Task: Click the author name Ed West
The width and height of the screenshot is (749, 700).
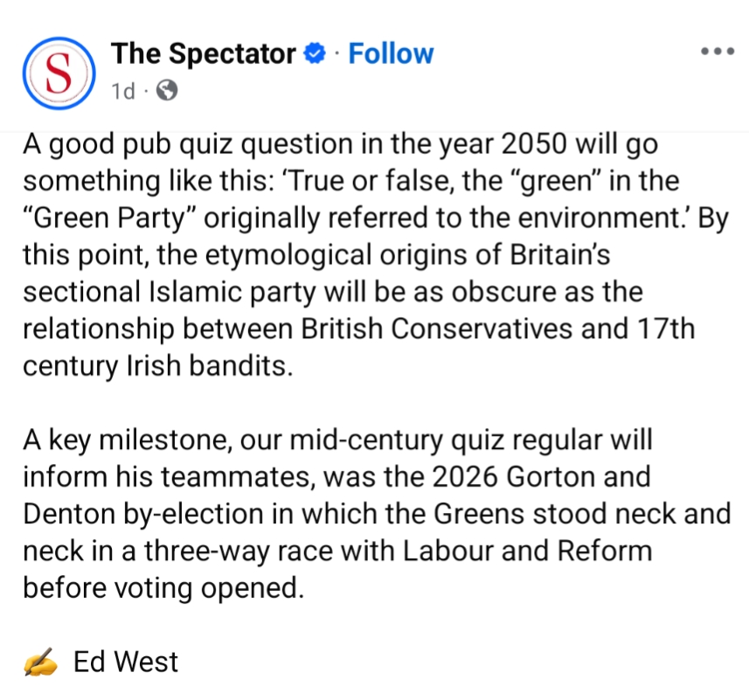Action: click(126, 662)
